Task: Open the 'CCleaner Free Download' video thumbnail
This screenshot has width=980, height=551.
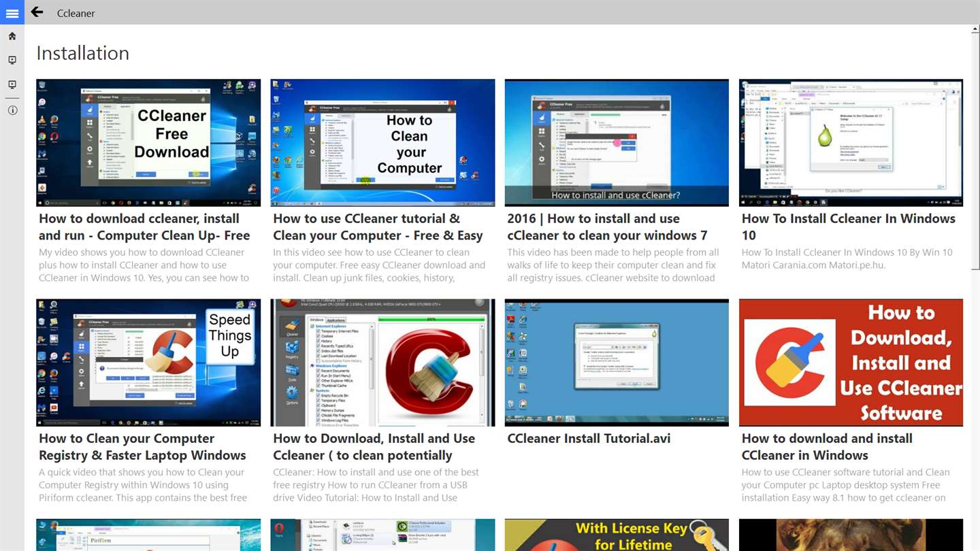Action: pyautogui.click(x=148, y=143)
